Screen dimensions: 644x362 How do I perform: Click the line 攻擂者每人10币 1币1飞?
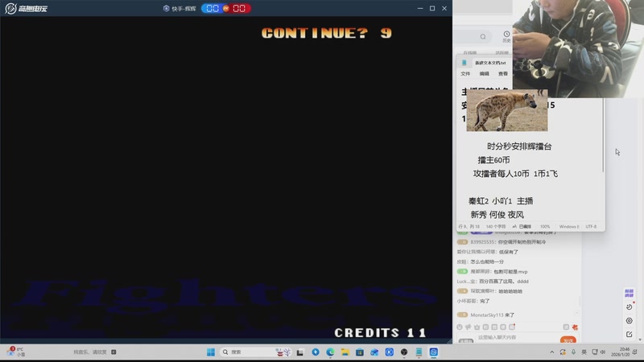coord(515,174)
